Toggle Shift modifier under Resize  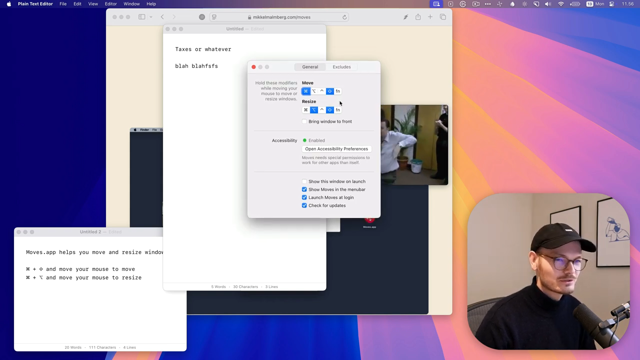click(x=330, y=110)
